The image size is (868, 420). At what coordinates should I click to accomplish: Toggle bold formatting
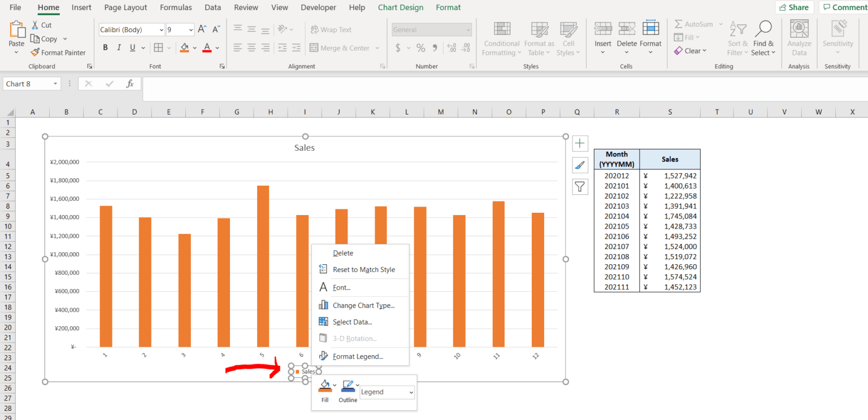point(105,47)
